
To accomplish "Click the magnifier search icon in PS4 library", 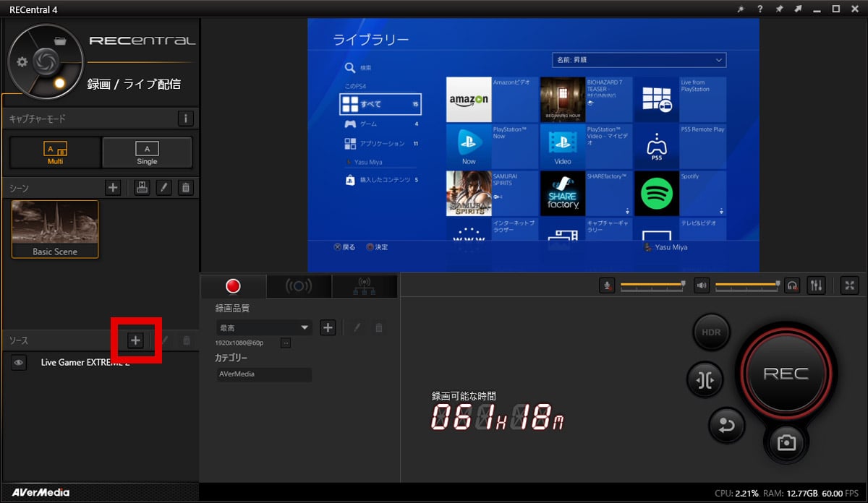I will (350, 67).
